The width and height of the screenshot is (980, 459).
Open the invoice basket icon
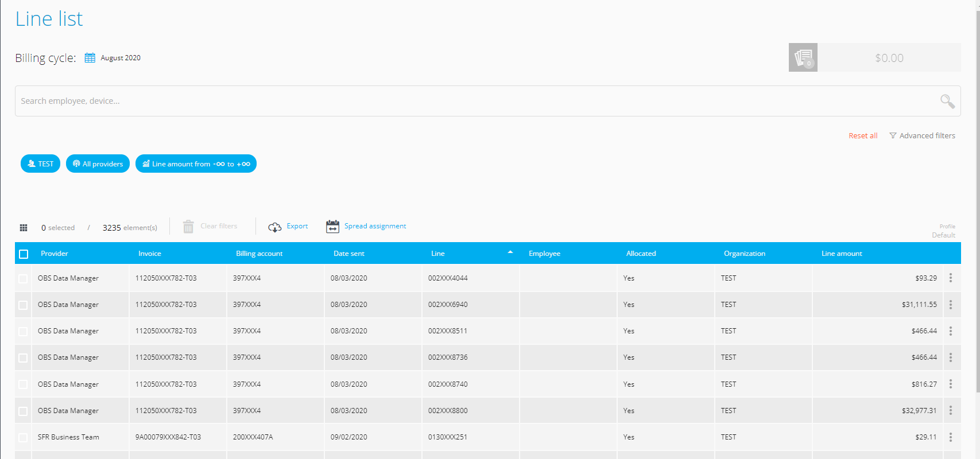click(803, 57)
